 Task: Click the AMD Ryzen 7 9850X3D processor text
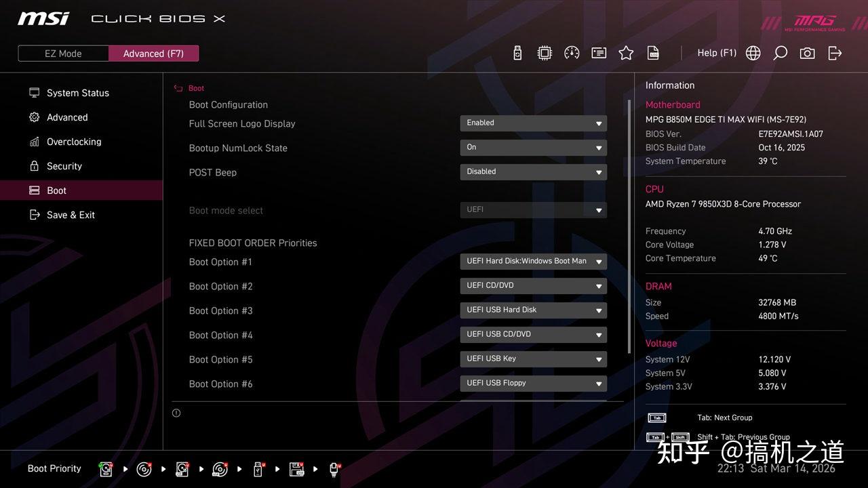[723, 204]
